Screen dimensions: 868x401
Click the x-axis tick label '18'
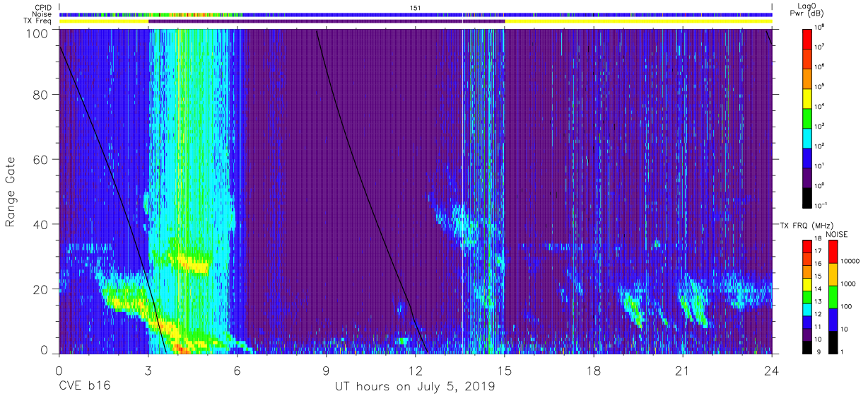pyautogui.click(x=593, y=370)
